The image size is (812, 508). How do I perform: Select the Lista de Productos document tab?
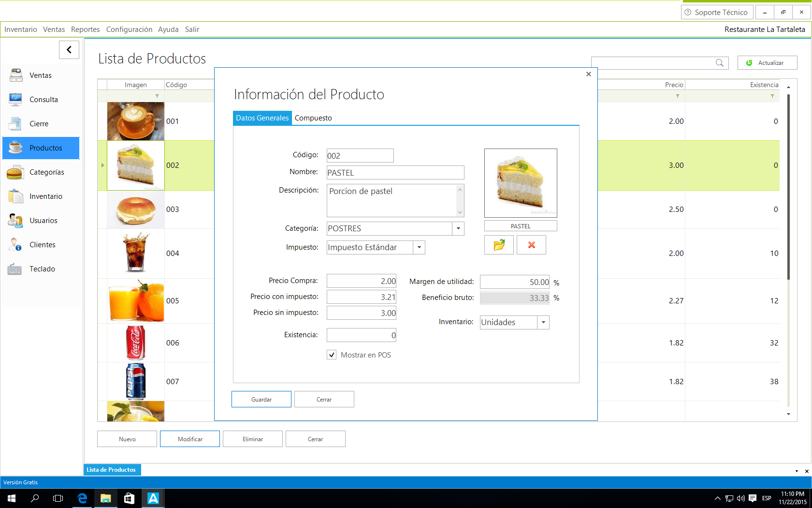[x=112, y=470]
